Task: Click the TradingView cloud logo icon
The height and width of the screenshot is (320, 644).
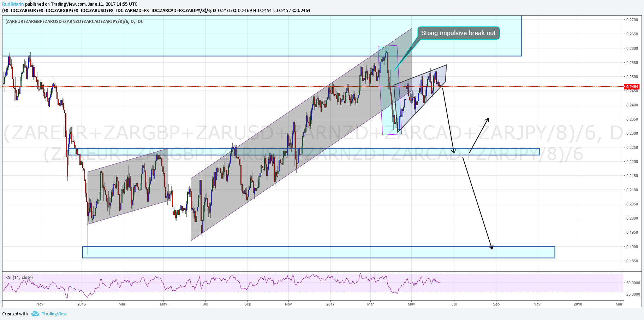Action: (35, 314)
